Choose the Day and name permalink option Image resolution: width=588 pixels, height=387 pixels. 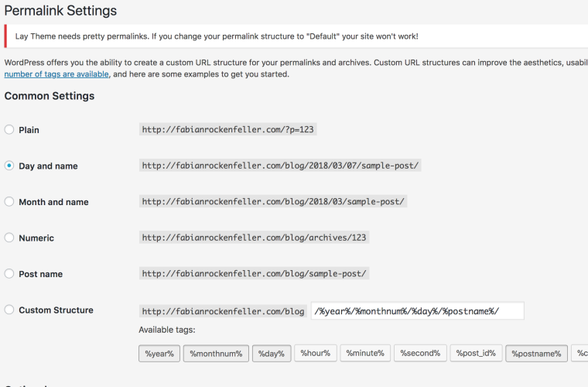[9, 166]
